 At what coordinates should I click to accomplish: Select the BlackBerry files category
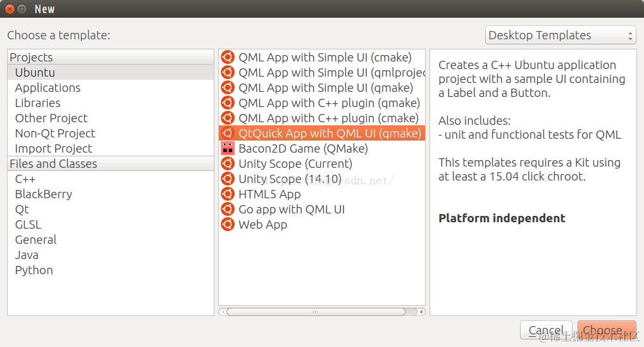click(x=111, y=194)
